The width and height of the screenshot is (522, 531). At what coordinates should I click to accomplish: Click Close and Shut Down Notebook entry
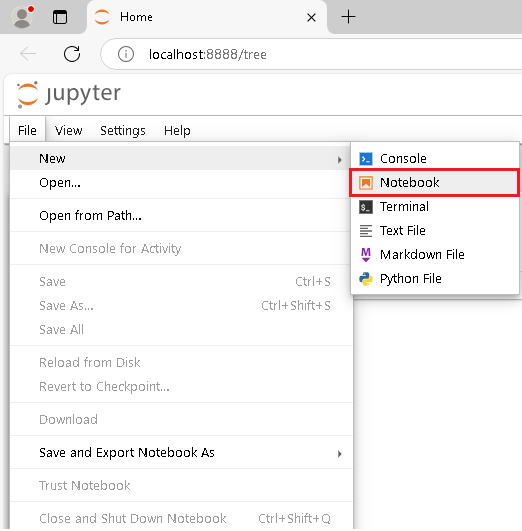(181, 518)
